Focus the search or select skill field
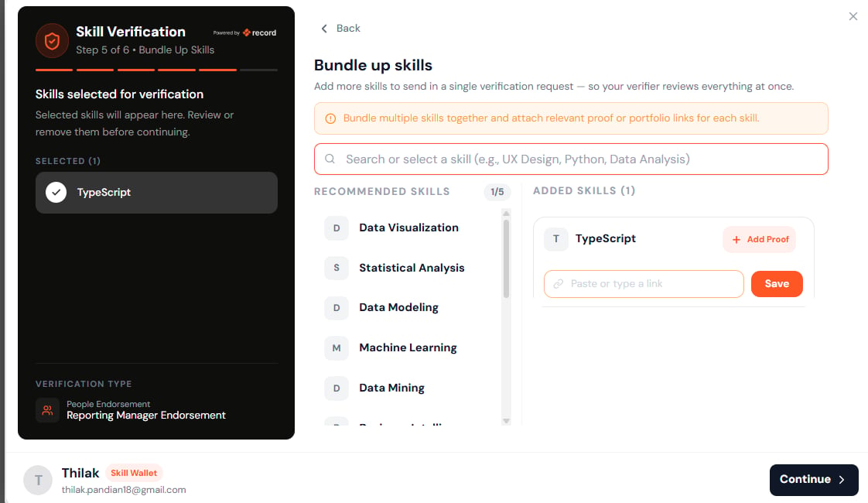 coord(571,159)
